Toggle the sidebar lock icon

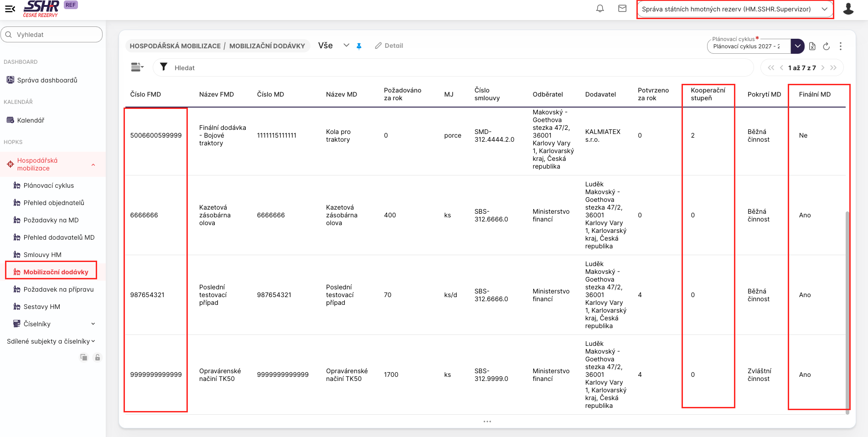pyautogui.click(x=97, y=357)
